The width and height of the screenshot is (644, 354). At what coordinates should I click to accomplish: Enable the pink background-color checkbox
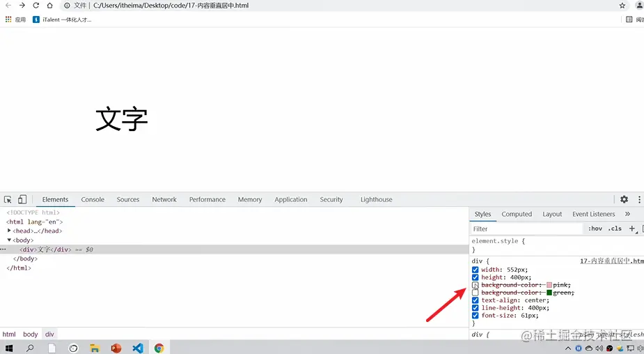click(x=476, y=285)
